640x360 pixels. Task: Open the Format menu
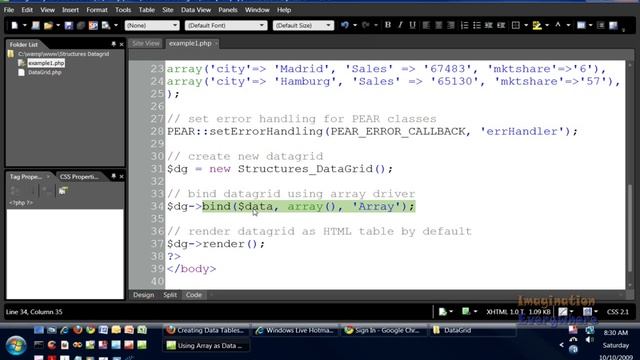tap(97, 10)
